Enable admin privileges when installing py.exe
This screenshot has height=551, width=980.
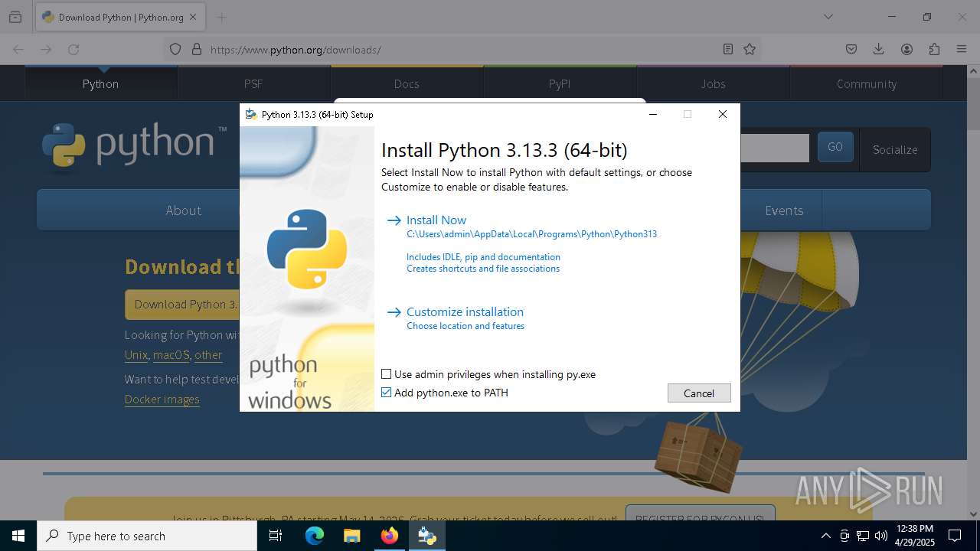387,374
